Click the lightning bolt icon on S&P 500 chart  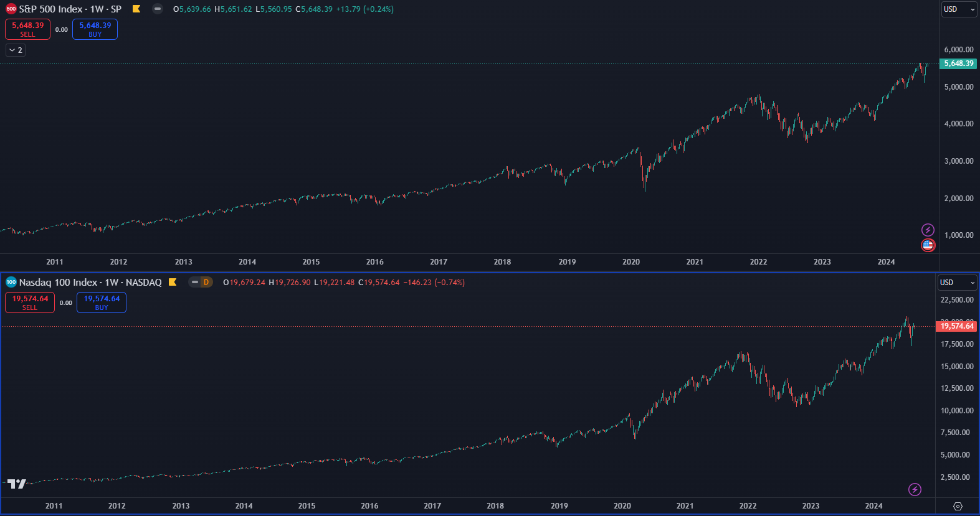pyautogui.click(x=928, y=230)
